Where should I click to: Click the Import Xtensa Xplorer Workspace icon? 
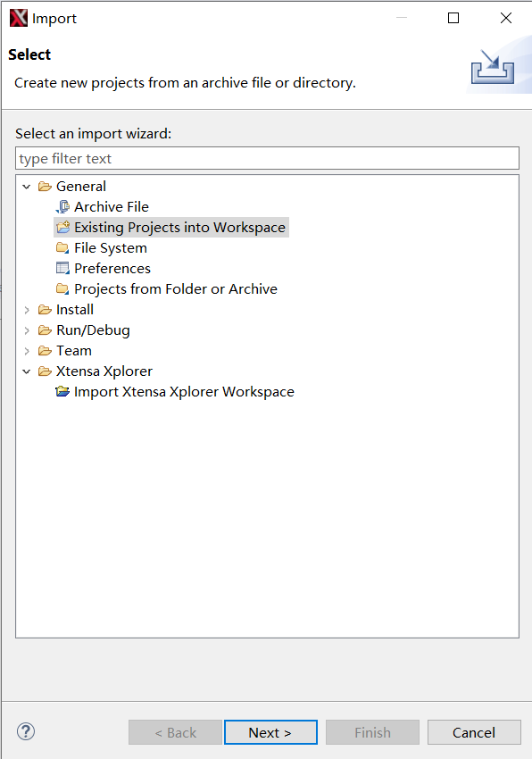click(x=63, y=392)
